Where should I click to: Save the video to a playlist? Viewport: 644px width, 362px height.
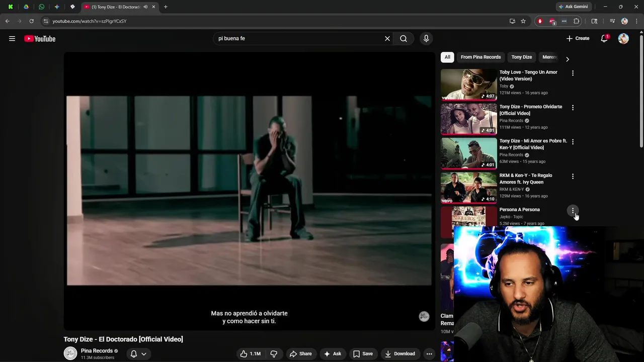tap(363, 353)
